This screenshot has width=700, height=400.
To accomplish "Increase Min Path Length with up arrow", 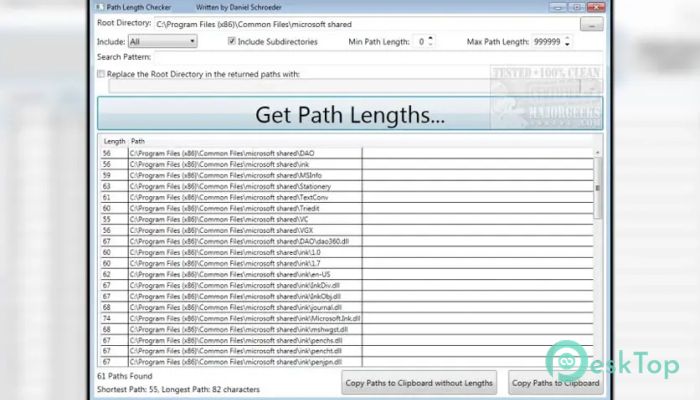I will (430, 38).
